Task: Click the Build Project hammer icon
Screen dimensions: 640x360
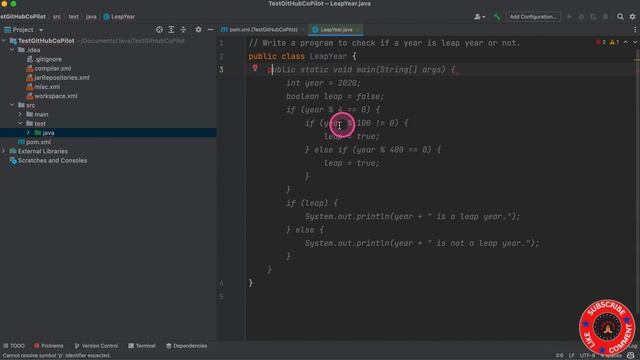Action: coord(497,17)
